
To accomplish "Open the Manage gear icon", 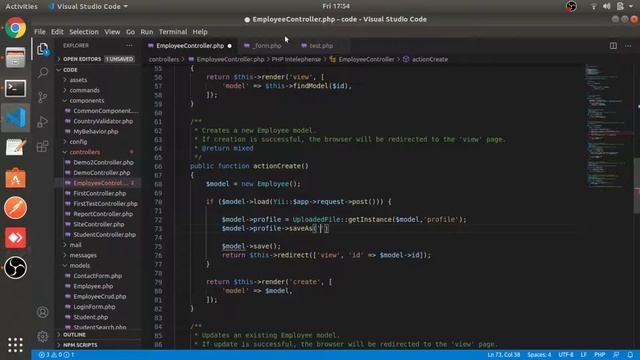I will [43, 337].
